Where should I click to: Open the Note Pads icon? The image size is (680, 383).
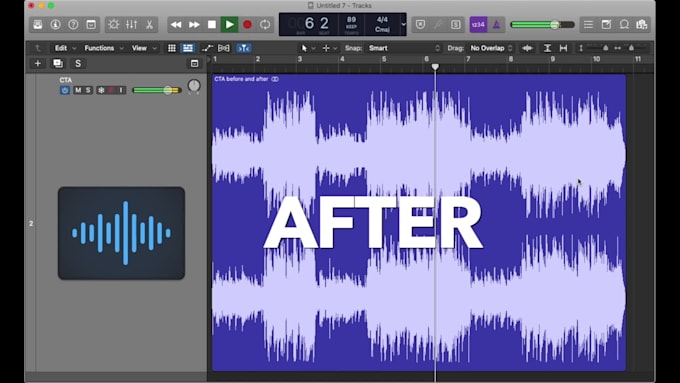(606, 25)
